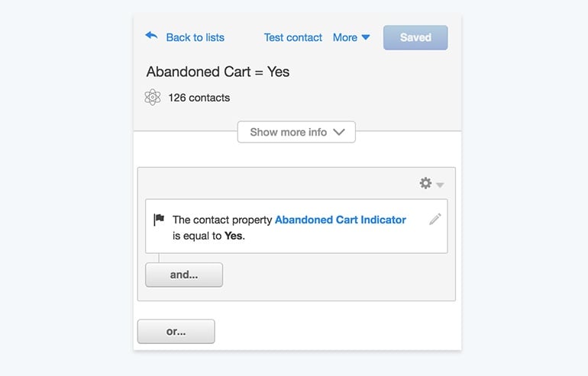Click the Test contact link
The image size is (588, 376).
(293, 37)
